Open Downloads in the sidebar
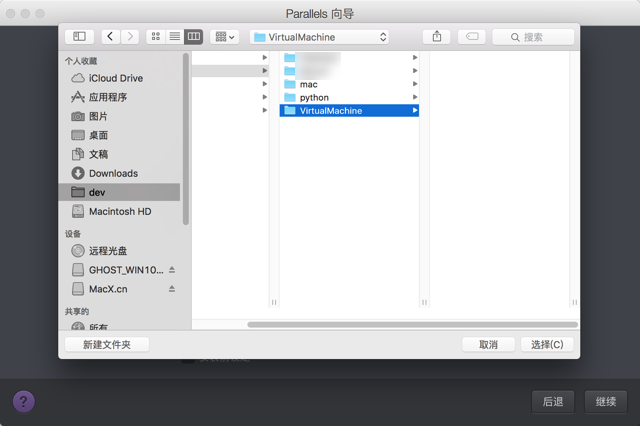This screenshot has width=640, height=426. point(121,173)
